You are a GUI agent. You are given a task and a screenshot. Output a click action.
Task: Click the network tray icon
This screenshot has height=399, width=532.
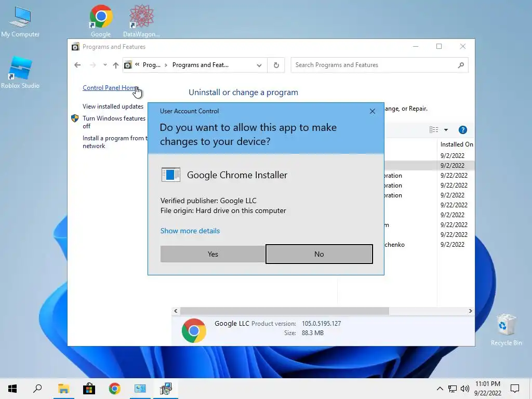coord(453,389)
